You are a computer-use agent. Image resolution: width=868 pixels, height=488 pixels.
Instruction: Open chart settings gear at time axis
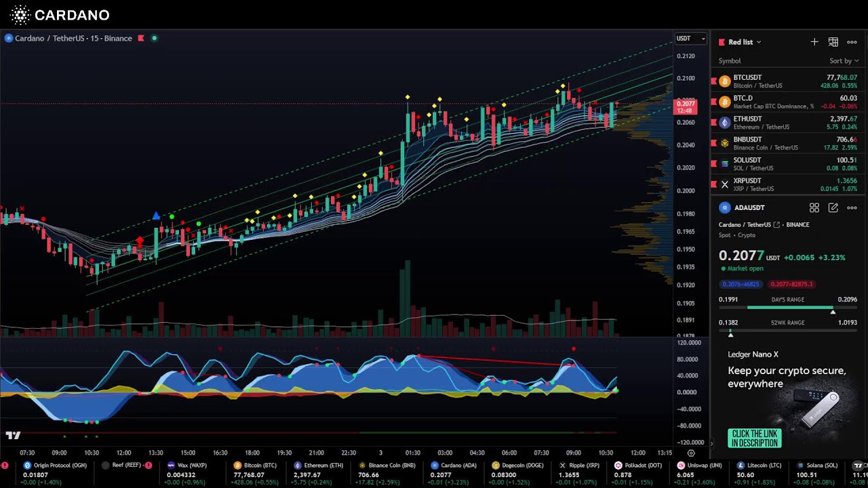coord(691,453)
